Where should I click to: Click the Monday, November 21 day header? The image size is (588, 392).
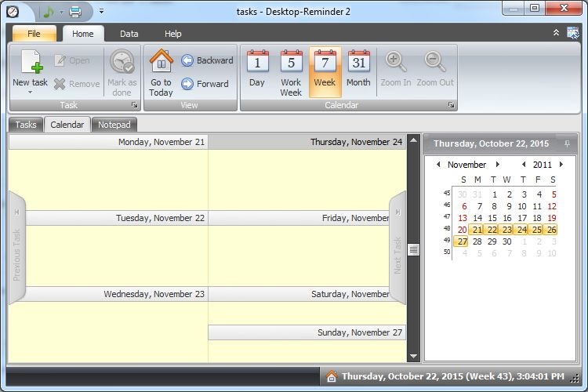coord(108,142)
